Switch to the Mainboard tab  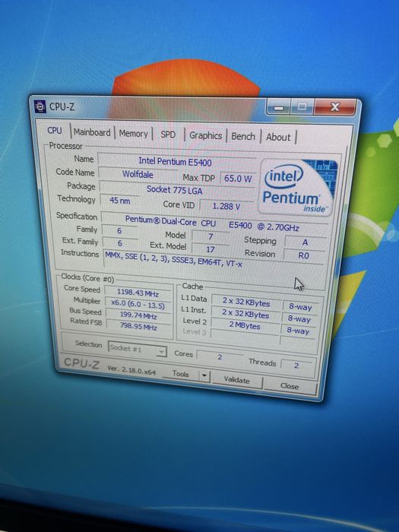[92, 132]
